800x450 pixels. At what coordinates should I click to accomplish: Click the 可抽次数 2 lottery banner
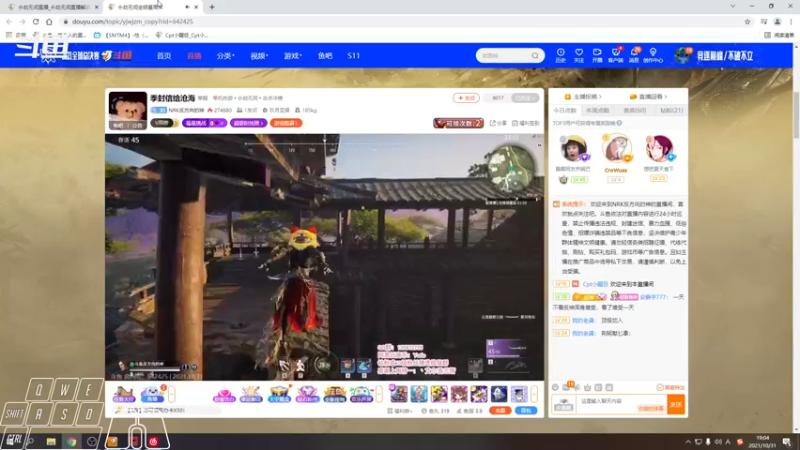(x=458, y=123)
